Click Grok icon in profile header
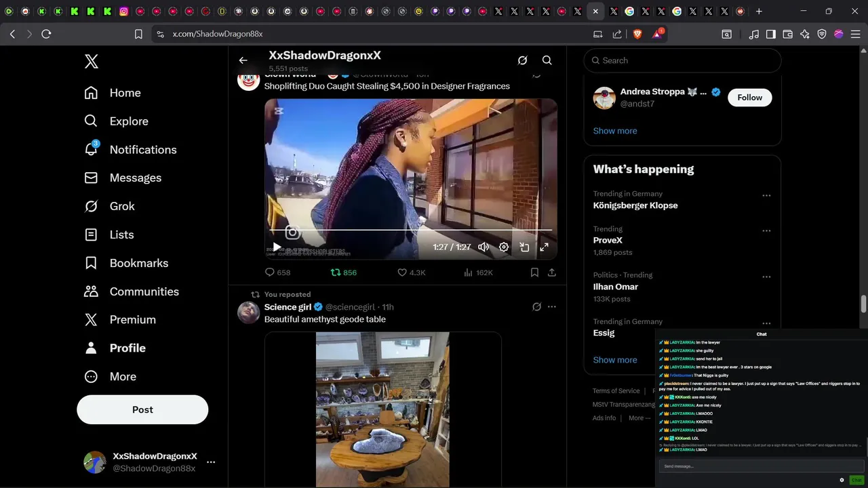Viewport: 868px width, 488px height. [x=523, y=60]
